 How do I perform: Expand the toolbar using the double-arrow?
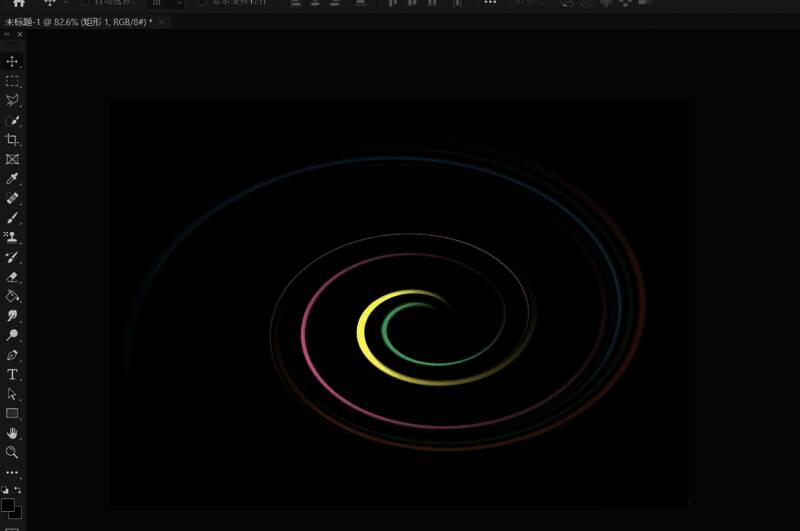7,34
